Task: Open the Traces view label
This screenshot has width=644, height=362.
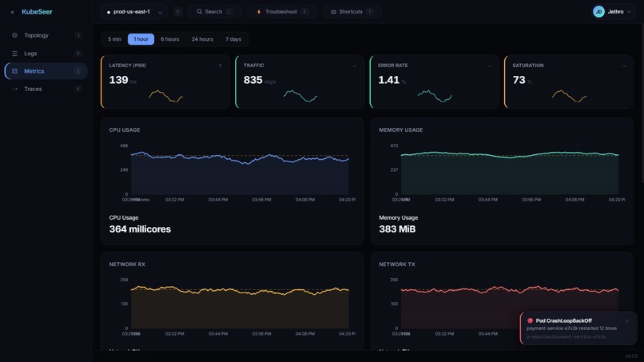Action: point(33,89)
